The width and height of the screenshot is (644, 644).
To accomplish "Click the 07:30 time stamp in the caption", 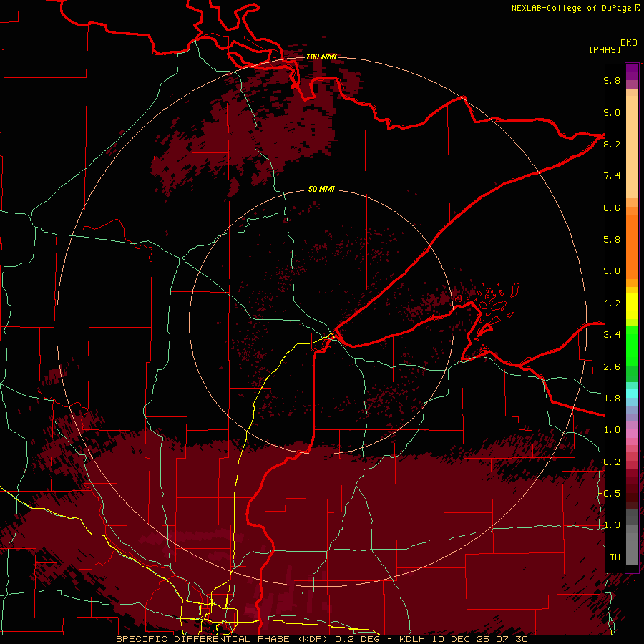I will [511, 639].
